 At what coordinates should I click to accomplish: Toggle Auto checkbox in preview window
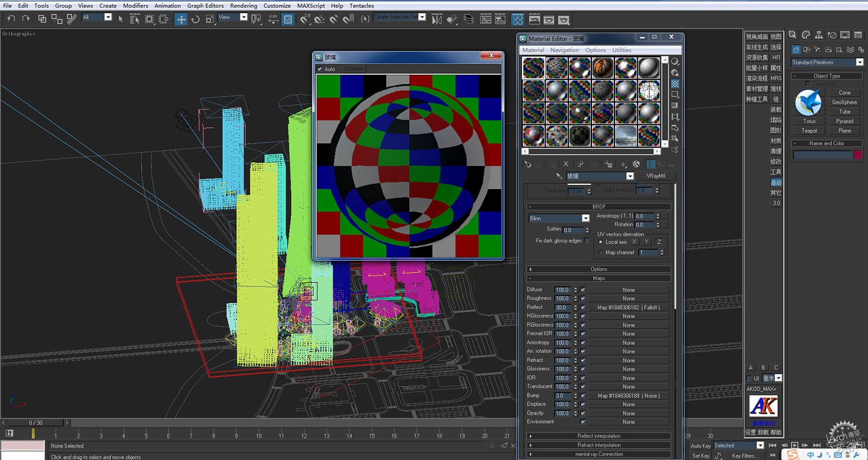320,69
